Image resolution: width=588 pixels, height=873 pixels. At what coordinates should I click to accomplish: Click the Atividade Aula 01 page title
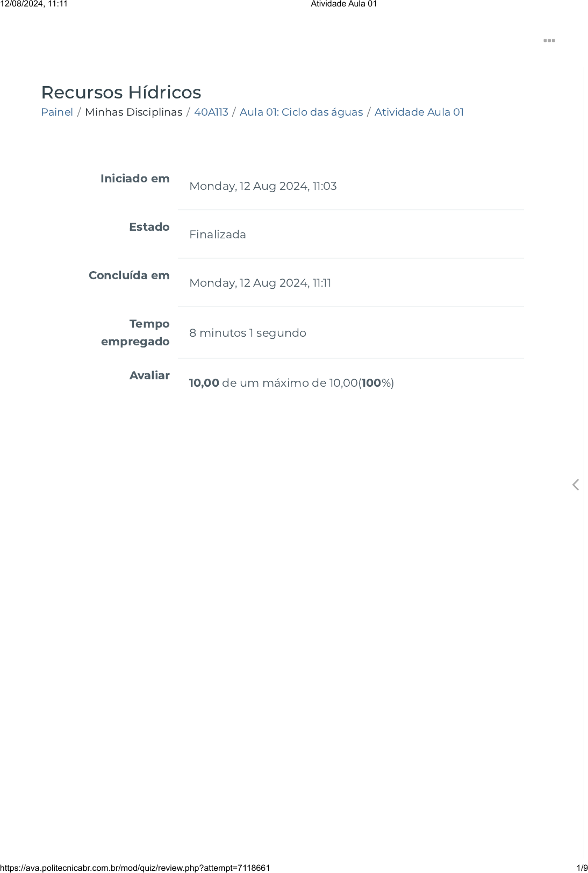344,4
